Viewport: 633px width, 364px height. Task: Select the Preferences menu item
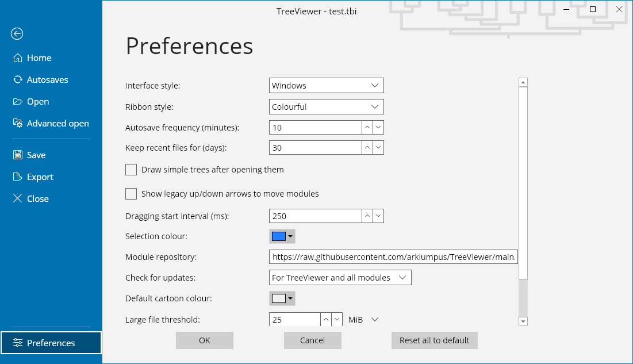(x=51, y=343)
